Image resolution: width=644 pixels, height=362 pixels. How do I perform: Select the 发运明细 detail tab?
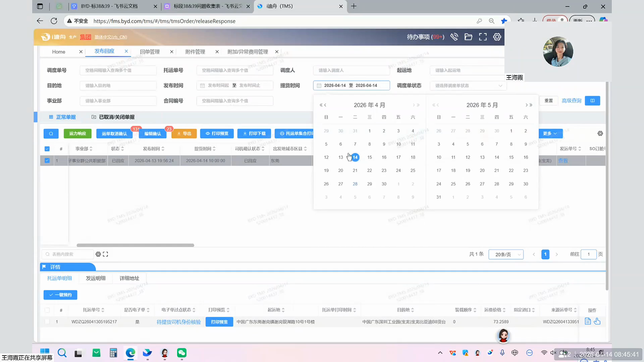coord(96,278)
